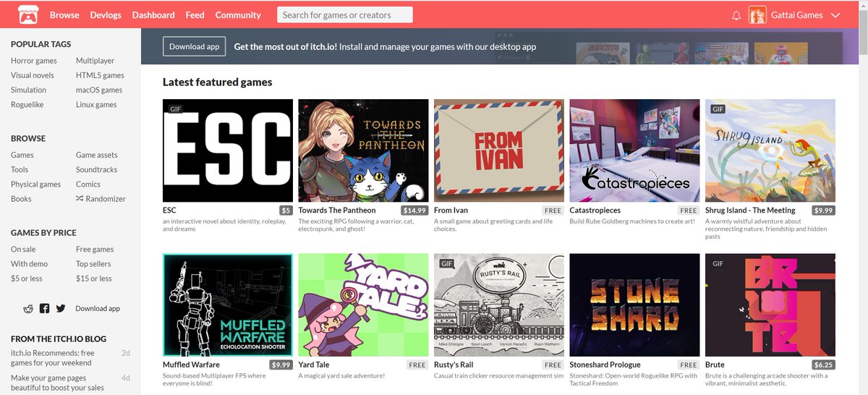This screenshot has height=395, width=868.
Task: Open the ESC game thumbnail
Action: [228, 150]
